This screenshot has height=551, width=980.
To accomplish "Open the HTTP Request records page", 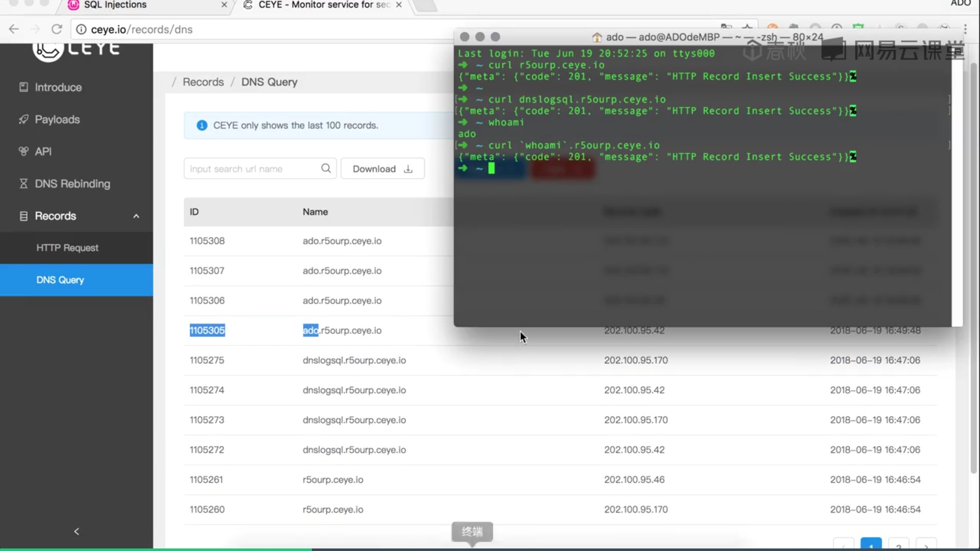I will click(67, 248).
